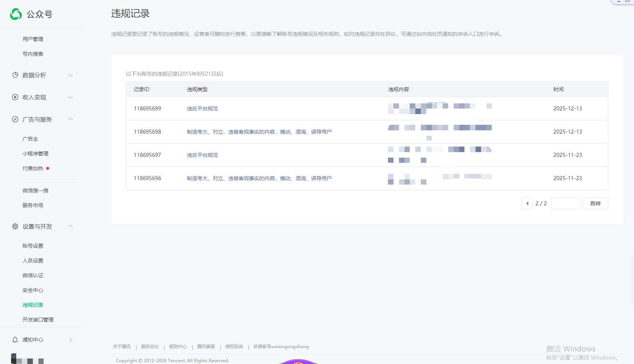Viewport: 634px width, 364px height.
Task: Click the WeChat 公众号 logo icon
Action: 16,14
